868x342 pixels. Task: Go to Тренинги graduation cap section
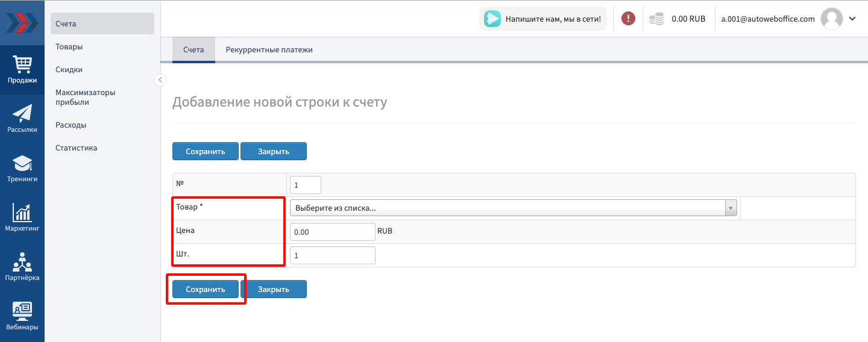(22, 168)
